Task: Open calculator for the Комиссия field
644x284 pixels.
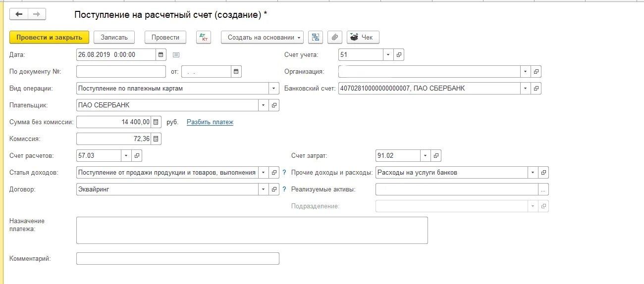Action: [x=156, y=139]
